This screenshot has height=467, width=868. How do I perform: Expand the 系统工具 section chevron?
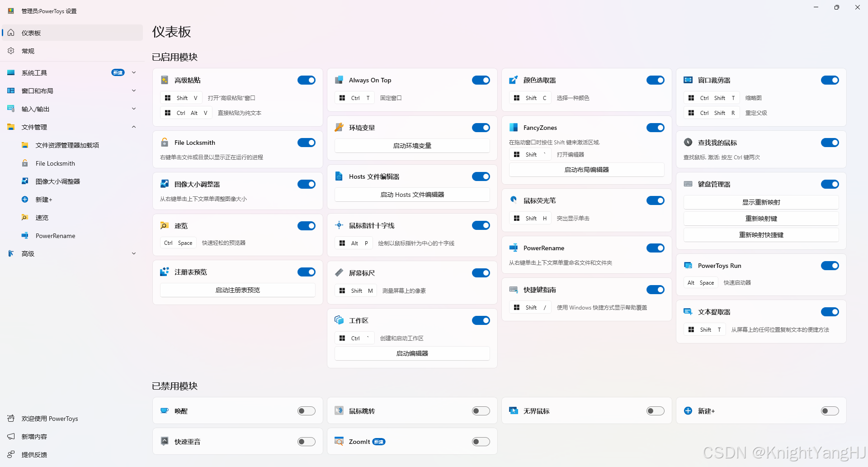pos(134,72)
